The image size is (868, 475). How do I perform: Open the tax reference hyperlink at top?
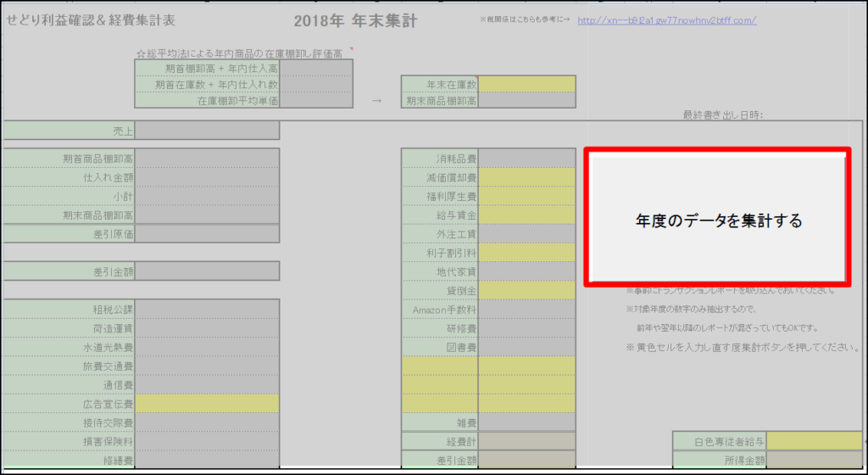[666, 20]
